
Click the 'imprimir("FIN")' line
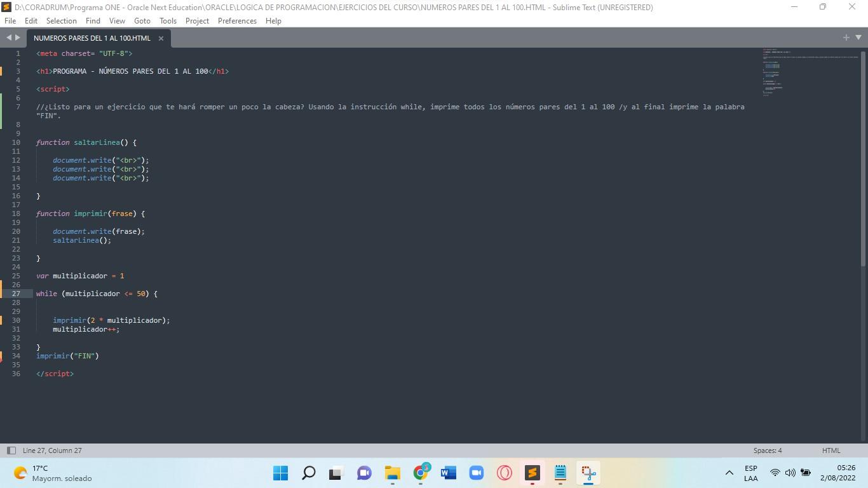click(x=67, y=356)
